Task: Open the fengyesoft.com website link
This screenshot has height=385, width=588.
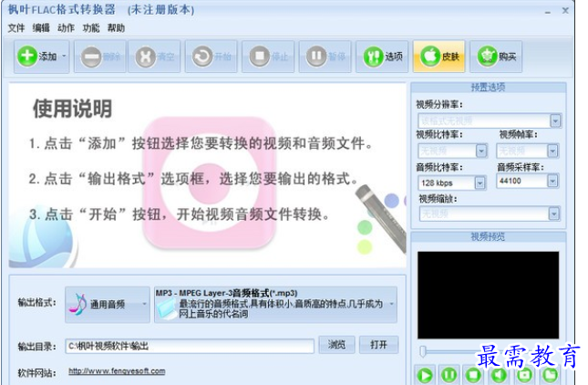Action: pos(117,371)
